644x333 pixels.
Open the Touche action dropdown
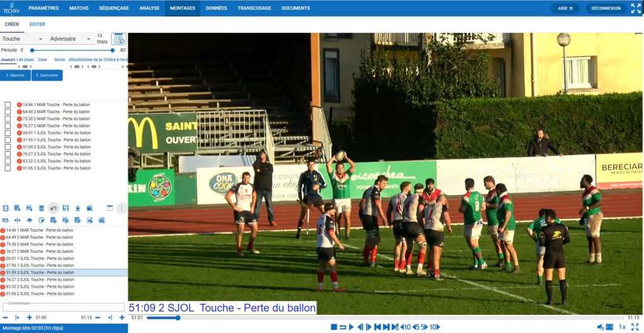[23, 38]
